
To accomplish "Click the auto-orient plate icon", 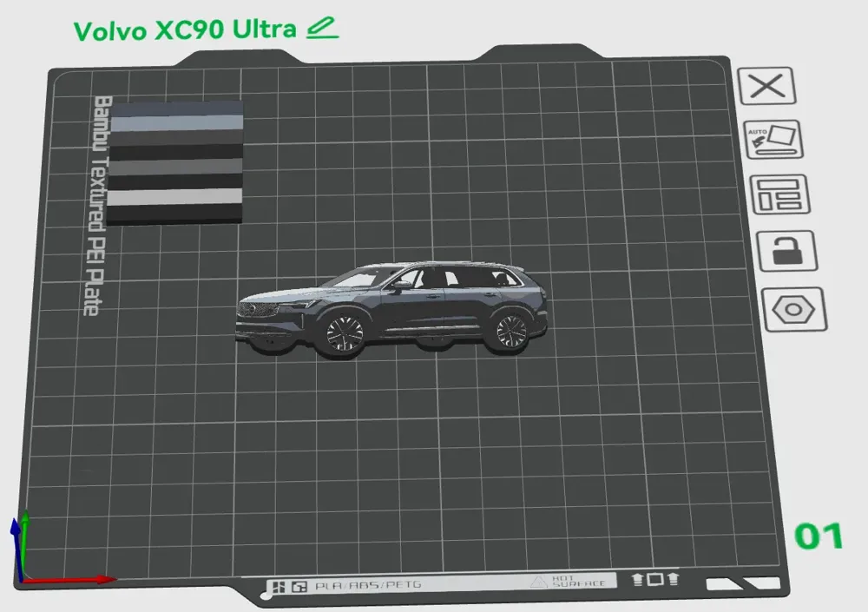I will tap(773, 139).
